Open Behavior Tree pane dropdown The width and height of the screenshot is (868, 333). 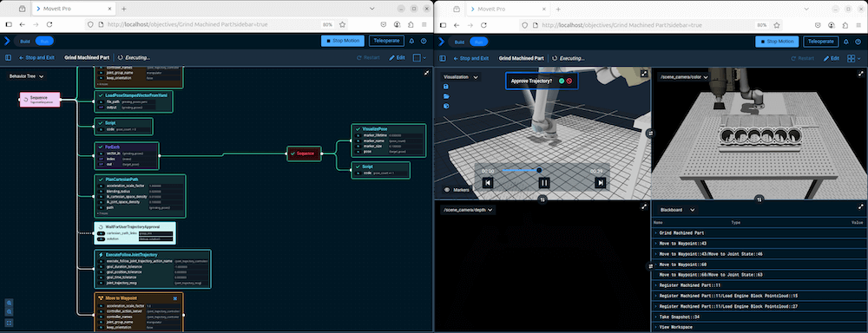pyautogui.click(x=27, y=75)
